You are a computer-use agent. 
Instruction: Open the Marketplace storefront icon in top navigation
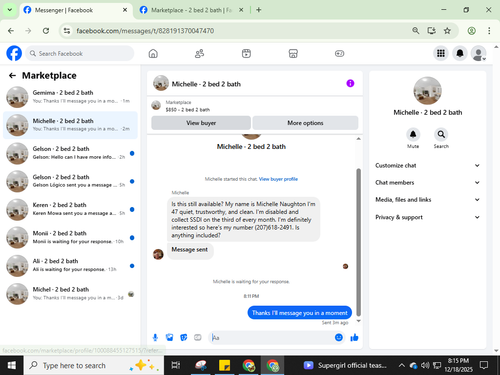(293, 53)
